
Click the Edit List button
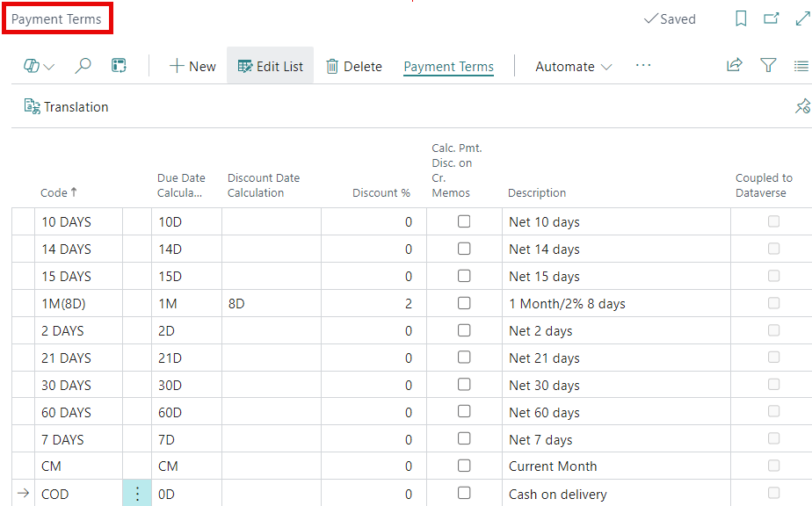coord(270,65)
